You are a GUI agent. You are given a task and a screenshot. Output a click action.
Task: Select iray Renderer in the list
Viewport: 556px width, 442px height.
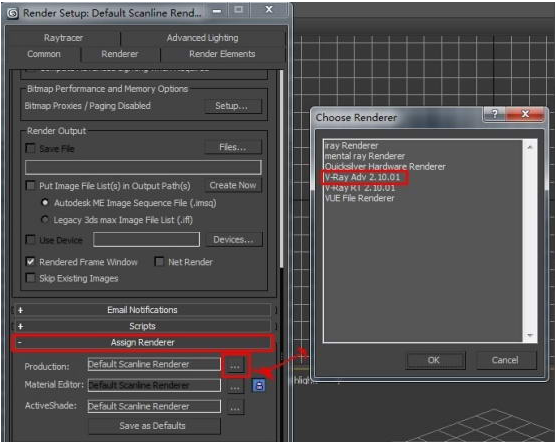click(x=351, y=145)
